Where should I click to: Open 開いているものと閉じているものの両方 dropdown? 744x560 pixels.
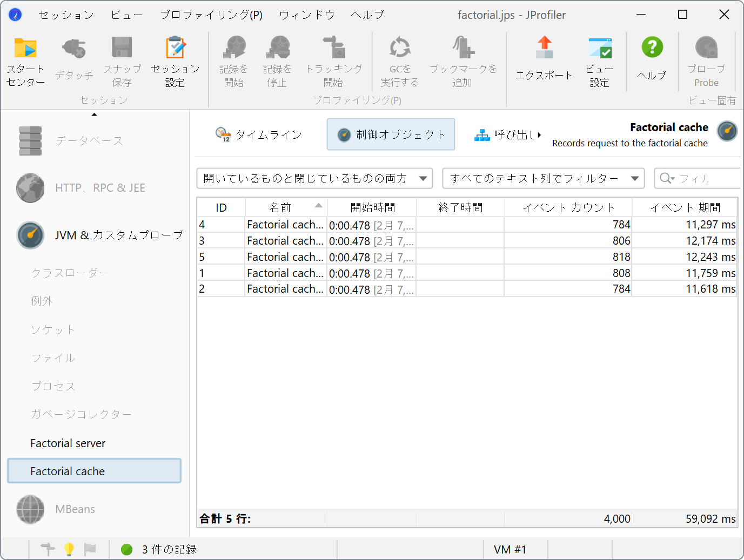[314, 178]
